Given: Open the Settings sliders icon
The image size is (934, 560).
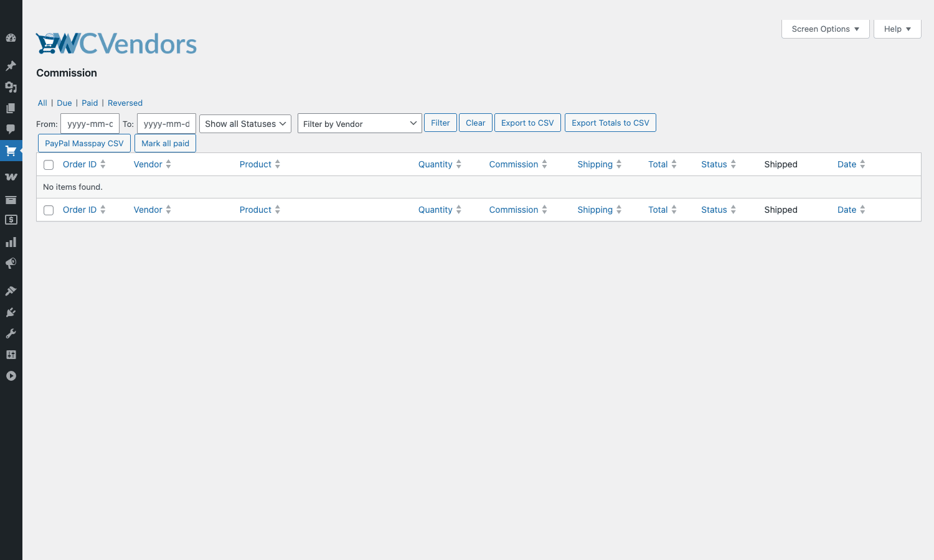Looking at the screenshot, I should click(11, 355).
